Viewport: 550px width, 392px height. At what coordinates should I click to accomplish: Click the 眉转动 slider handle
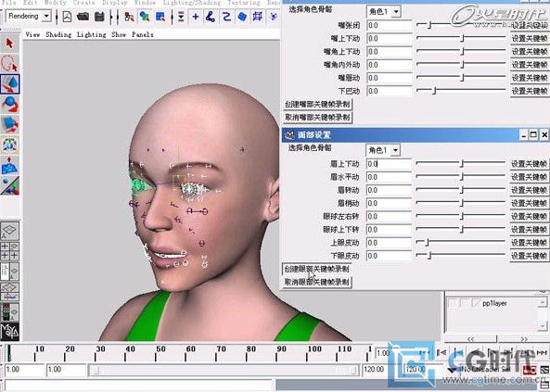tap(462, 190)
